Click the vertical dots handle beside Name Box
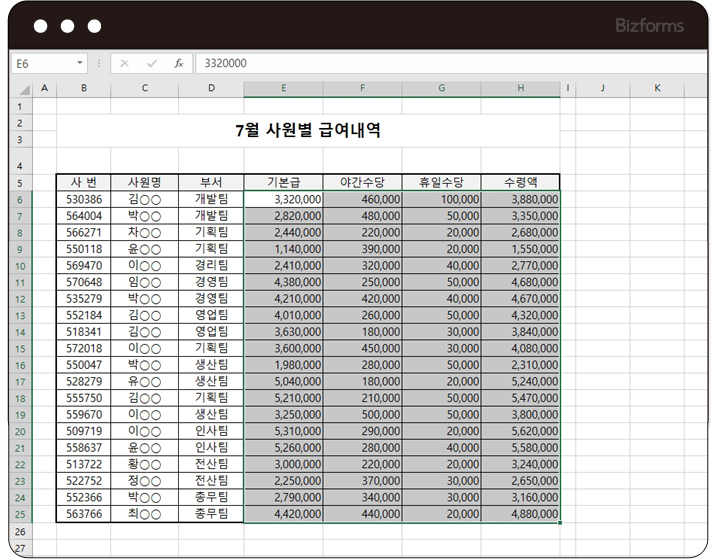The height and width of the screenshot is (560, 715). tap(99, 63)
